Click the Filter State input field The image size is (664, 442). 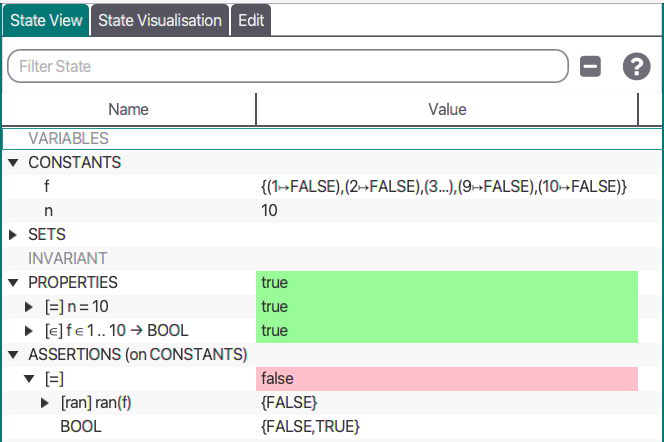pos(288,67)
